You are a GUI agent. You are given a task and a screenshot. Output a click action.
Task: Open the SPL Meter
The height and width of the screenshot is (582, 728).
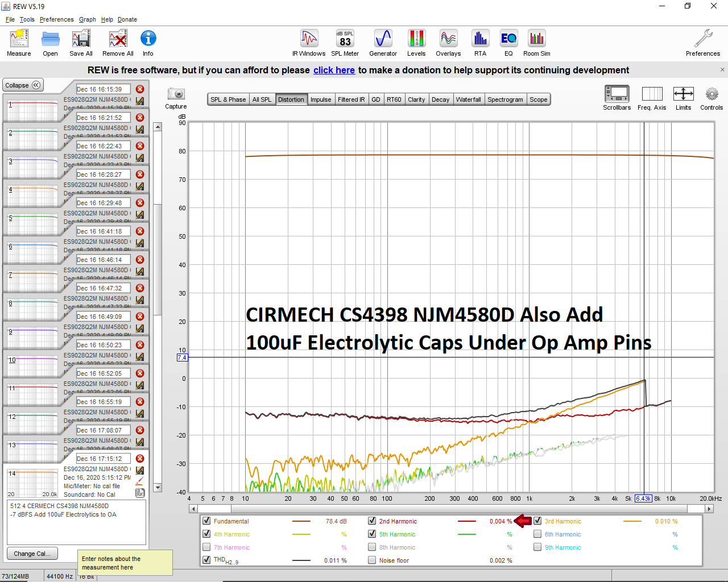(345, 39)
